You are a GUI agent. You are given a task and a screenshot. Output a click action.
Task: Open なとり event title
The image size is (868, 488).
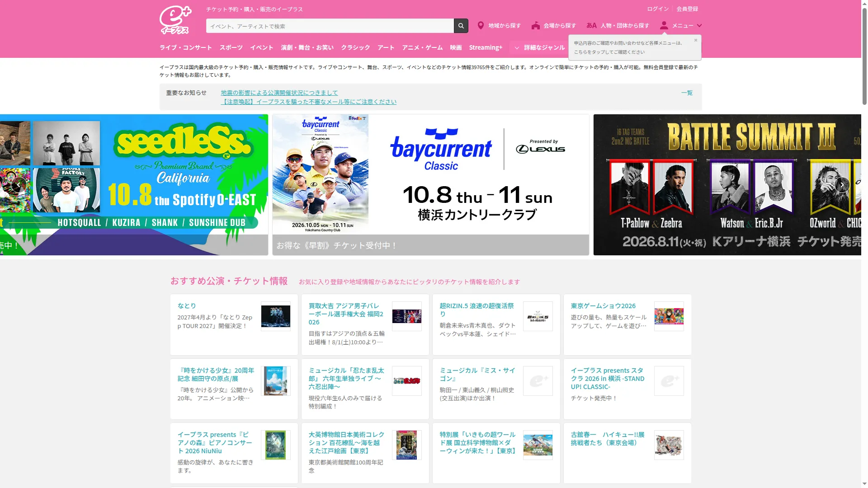(187, 306)
